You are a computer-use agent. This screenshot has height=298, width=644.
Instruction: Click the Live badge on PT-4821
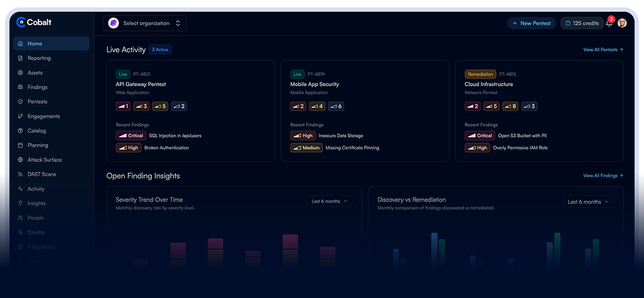pyautogui.click(x=123, y=74)
